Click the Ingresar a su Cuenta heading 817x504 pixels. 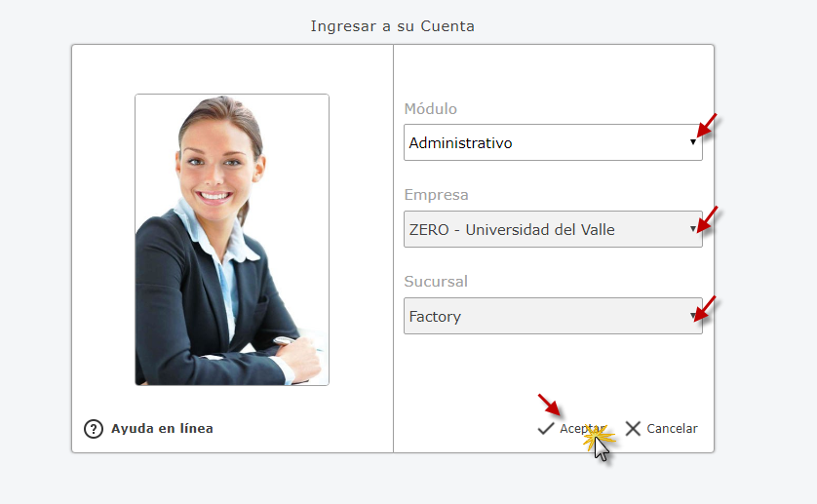[392, 26]
